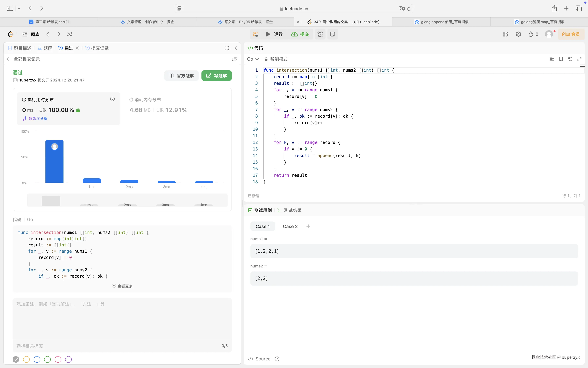Switch to 测试用例 tab
Viewport: 588px width, 368px height.
[260, 210]
